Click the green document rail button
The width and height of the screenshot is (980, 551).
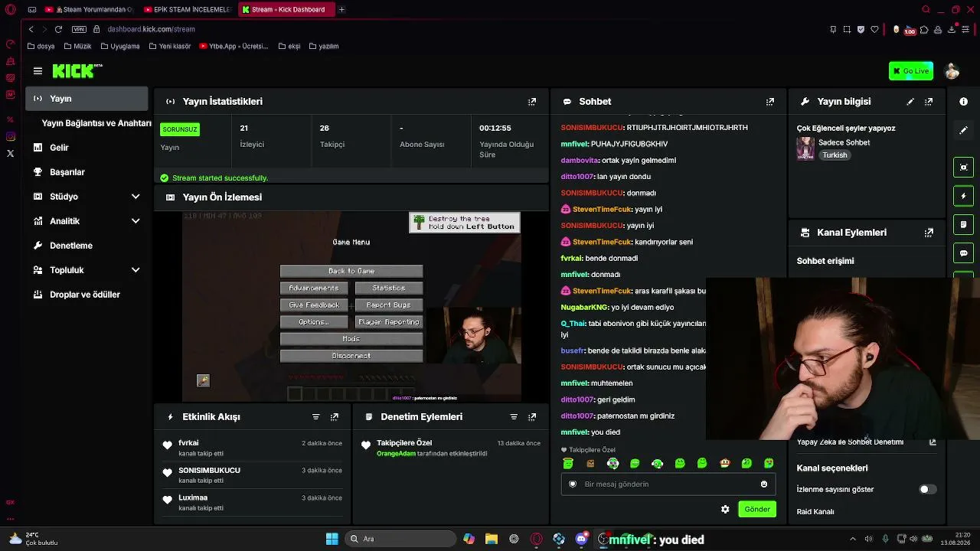click(963, 224)
